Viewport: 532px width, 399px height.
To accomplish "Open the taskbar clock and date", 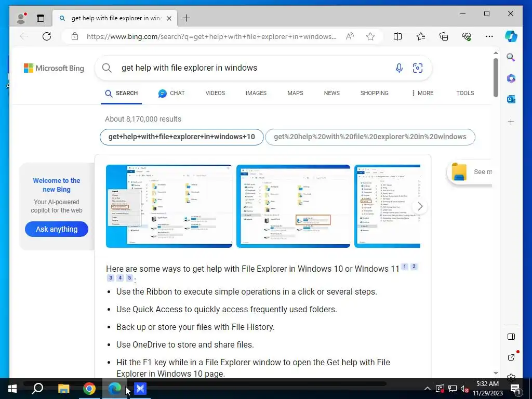I will (487, 389).
